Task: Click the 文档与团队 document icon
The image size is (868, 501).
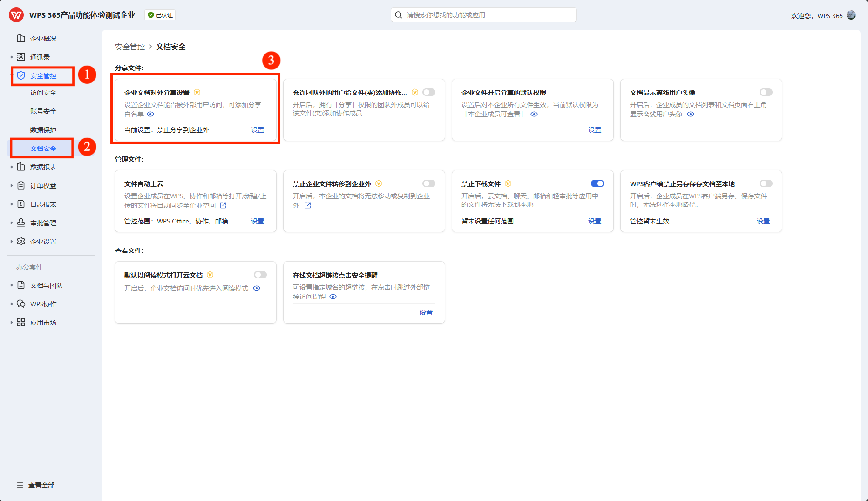Action: (21, 285)
